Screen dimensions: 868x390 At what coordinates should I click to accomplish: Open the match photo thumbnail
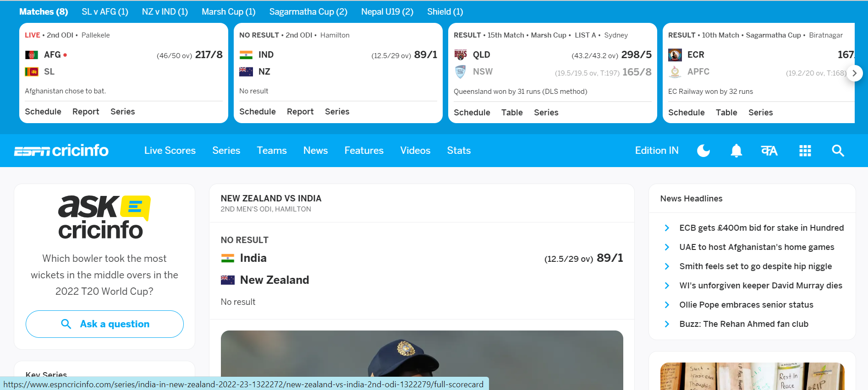click(x=422, y=360)
